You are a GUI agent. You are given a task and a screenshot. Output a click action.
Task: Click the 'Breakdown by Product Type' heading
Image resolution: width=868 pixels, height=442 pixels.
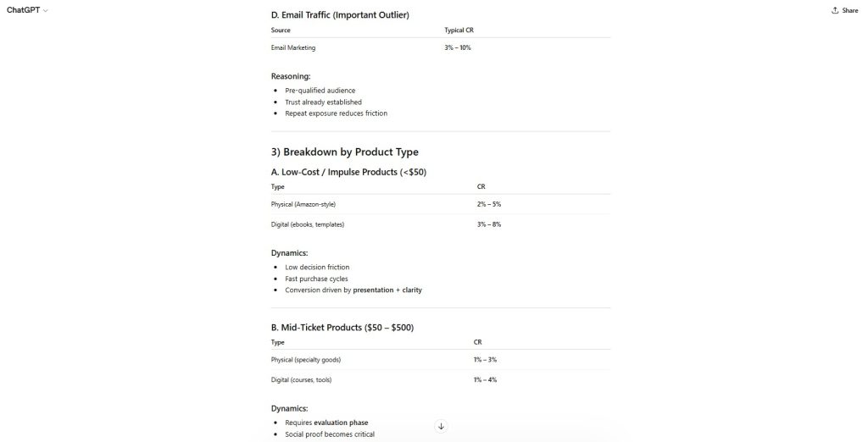[x=344, y=152]
